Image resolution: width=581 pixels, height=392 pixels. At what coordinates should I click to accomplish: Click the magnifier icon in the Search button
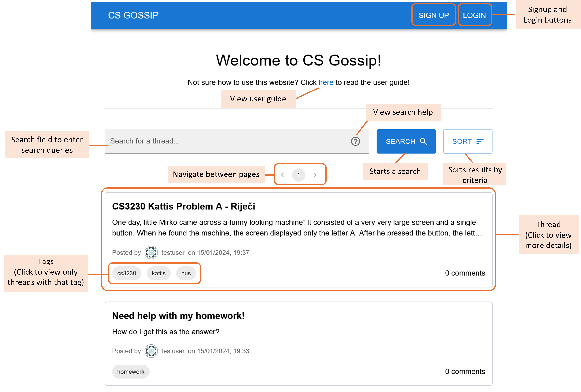[424, 141]
